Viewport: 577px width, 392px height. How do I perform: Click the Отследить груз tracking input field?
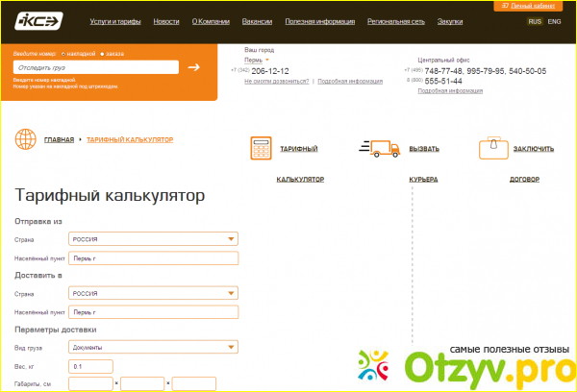[x=95, y=67]
